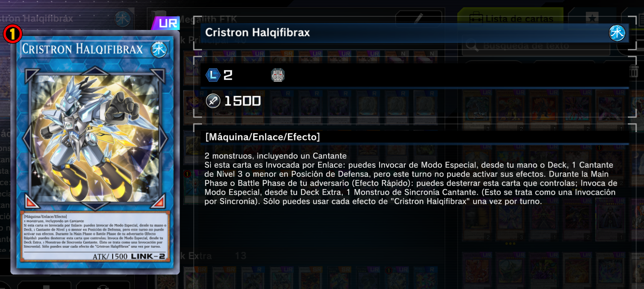Image resolution: width=644 pixels, height=289 pixels.
Task: Click the WATER attribute icon in the title bar
Action: pos(617,33)
